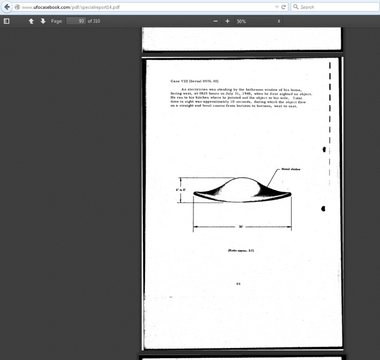Click the height dimension label beside drawing
This screenshot has height=360, width=380.
181,190
